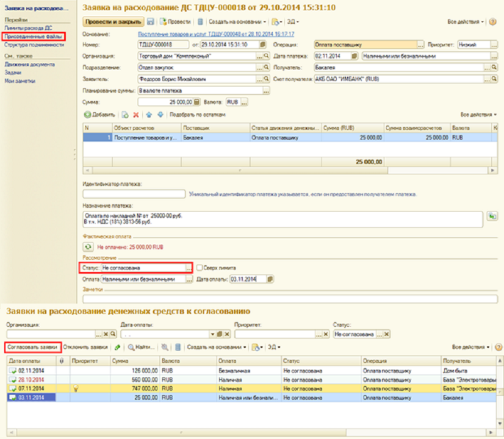The width and height of the screenshot is (504, 439).
Task: Click the red X delete row icon
Action: (136, 115)
